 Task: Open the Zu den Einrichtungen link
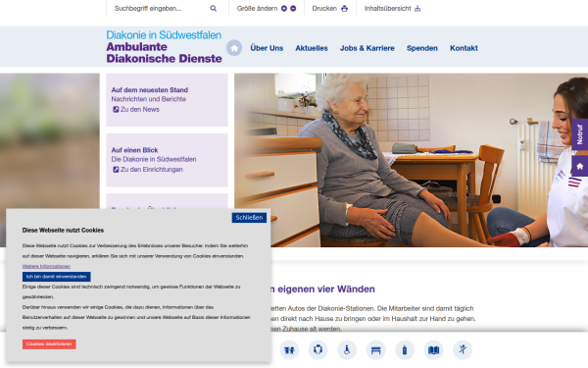click(152, 170)
